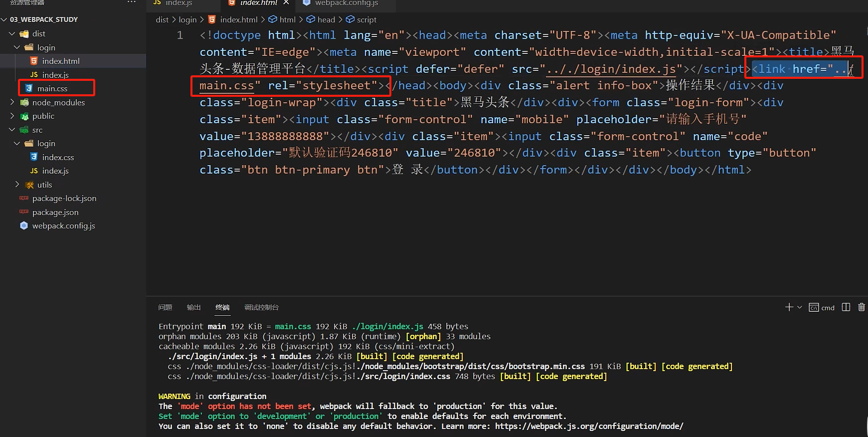The height and width of the screenshot is (437, 868).
Task: Click the utils folder icon
Action: point(29,185)
